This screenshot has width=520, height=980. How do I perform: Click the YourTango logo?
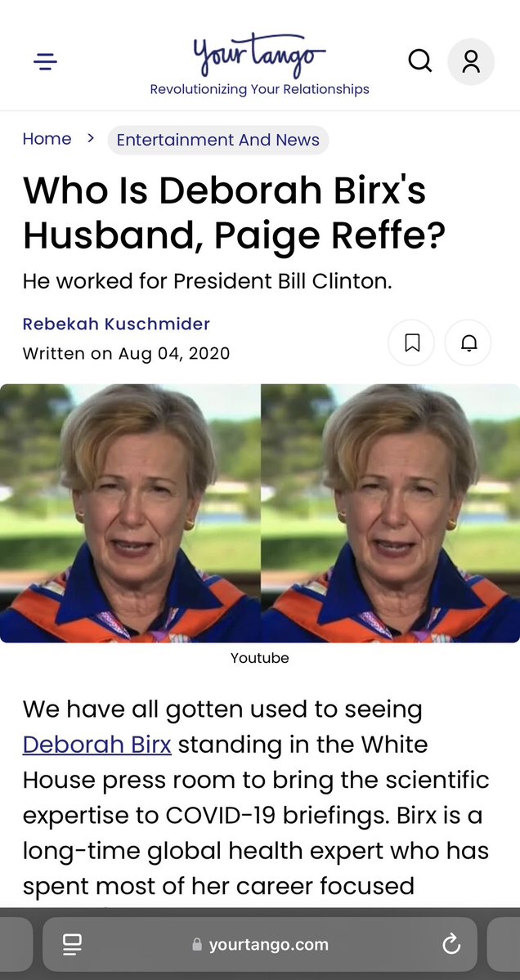coord(259,54)
